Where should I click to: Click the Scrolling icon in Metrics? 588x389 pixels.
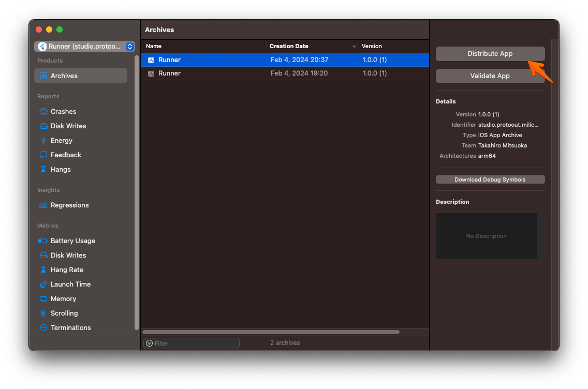coord(43,313)
